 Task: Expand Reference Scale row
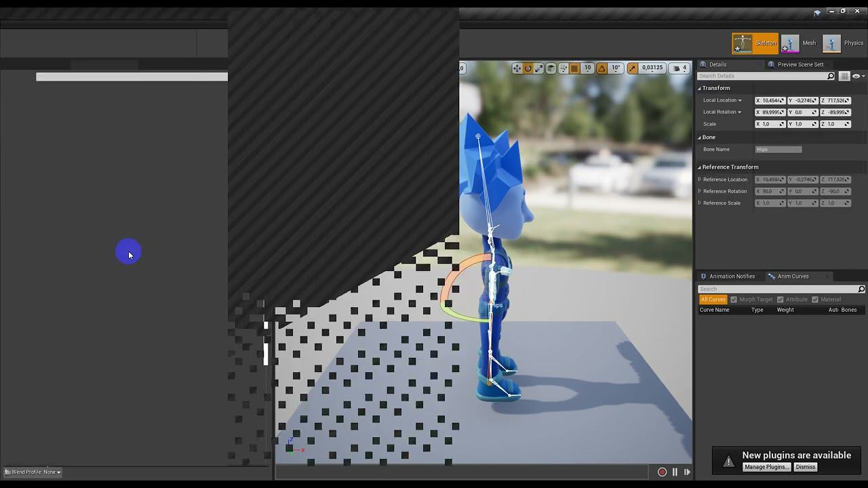click(700, 203)
